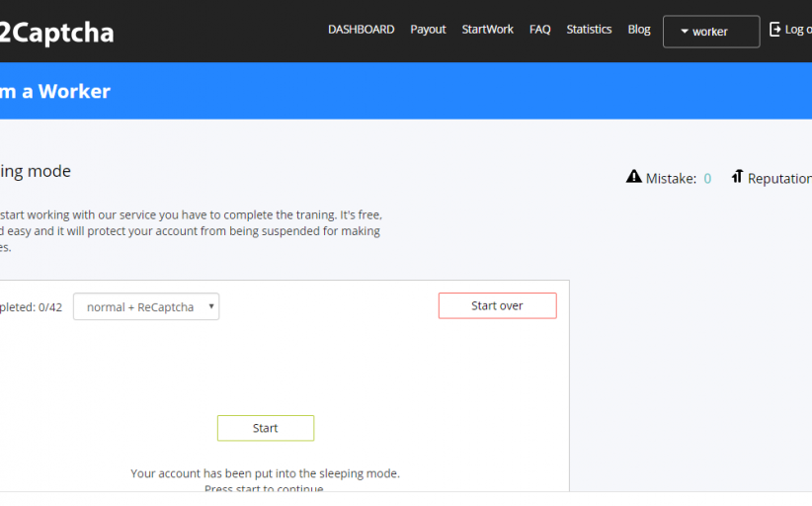Navigate to the Blog
Screen dimensions: 812x506
639,30
